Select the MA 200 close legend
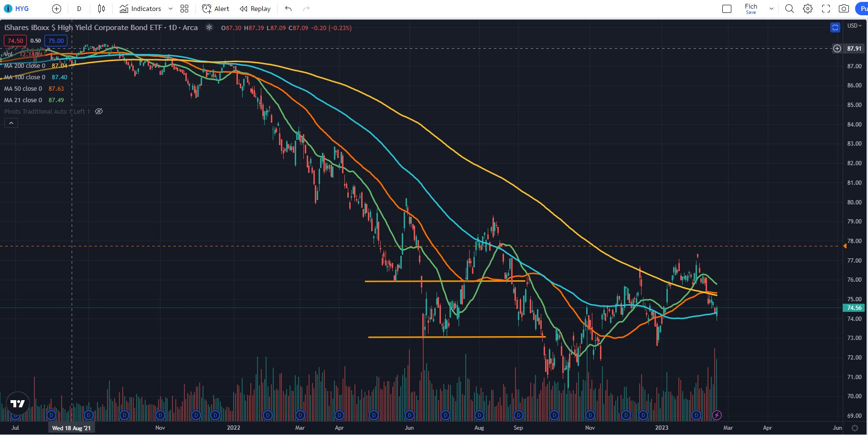 25,65
